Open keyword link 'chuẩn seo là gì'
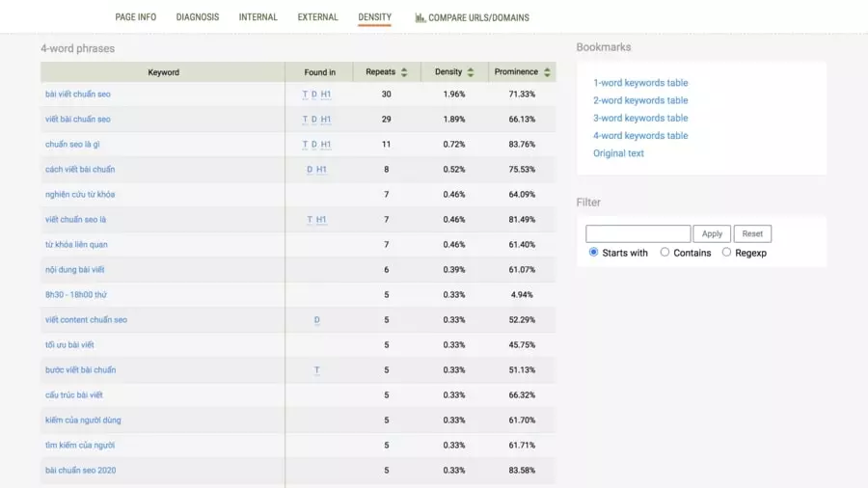868x488 pixels. [x=72, y=145]
